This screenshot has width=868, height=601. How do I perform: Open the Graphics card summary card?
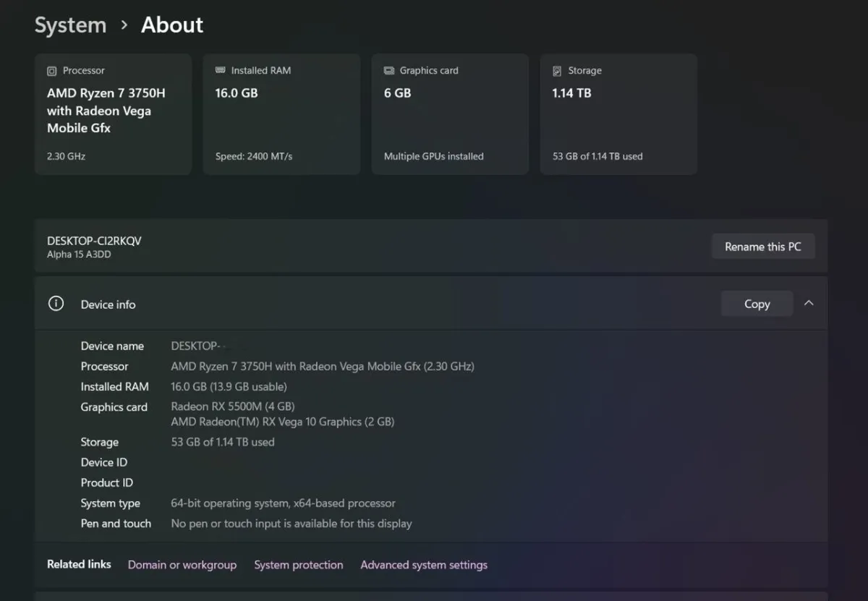coord(450,114)
